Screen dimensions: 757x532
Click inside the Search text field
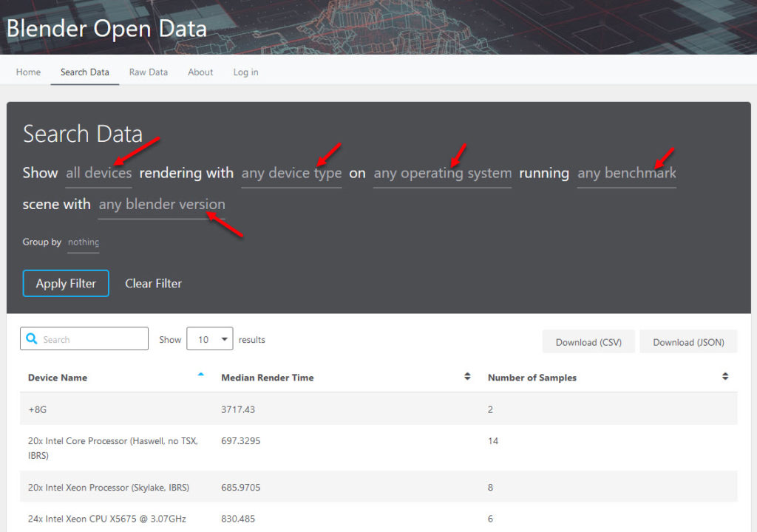(89, 338)
